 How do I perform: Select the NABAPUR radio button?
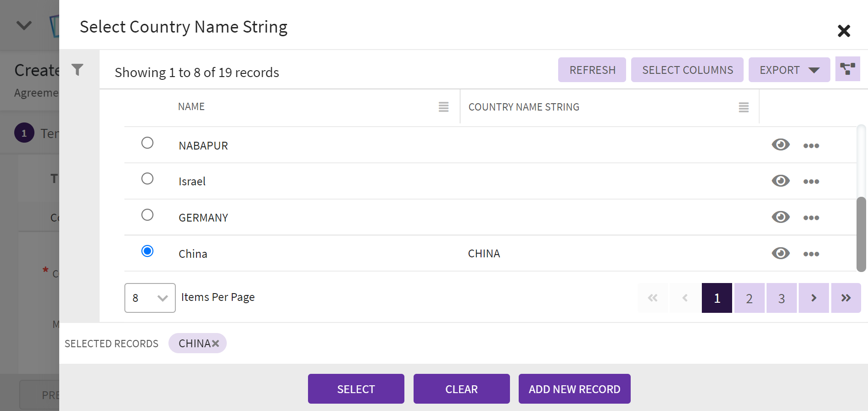point(147,143)
